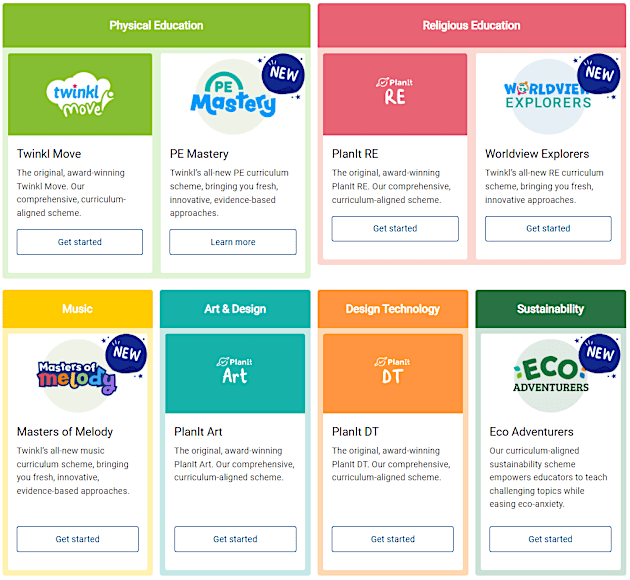
Task: Click Learn more for PE Mastery
Action: click(233, 242)
